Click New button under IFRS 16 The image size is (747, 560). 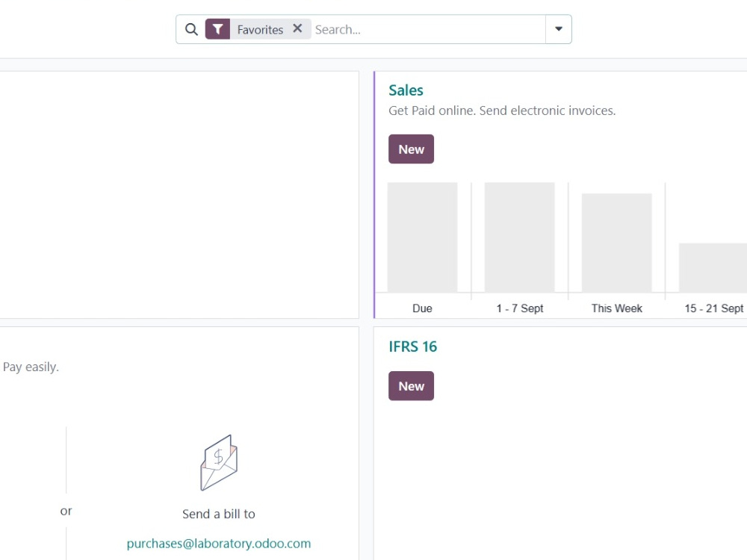click(x=411, y=386)
